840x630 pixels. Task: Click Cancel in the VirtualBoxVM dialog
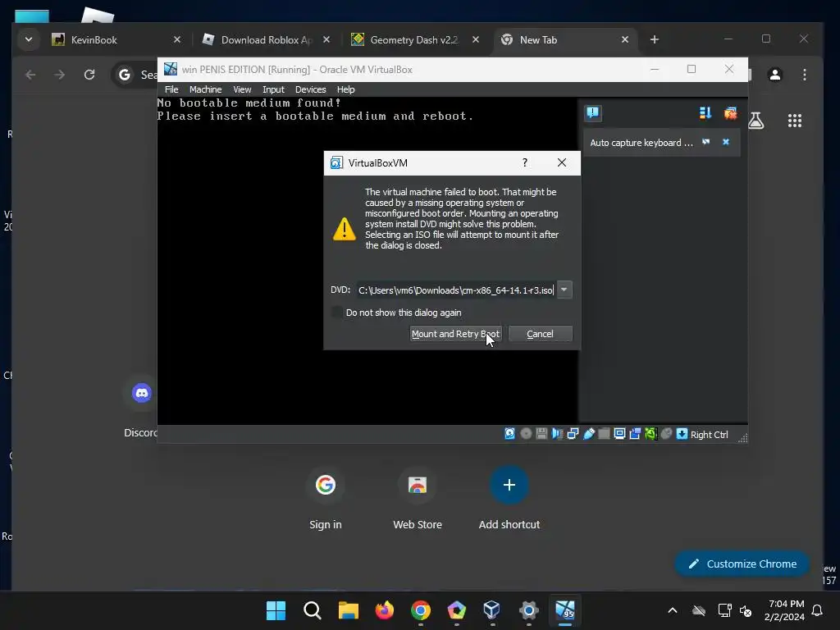[x=540, y=334]
